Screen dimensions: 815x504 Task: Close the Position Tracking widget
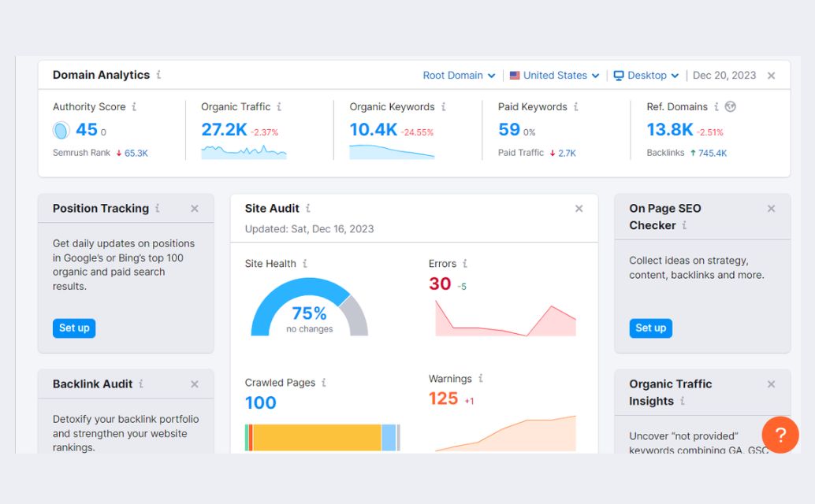pos(195,209)
